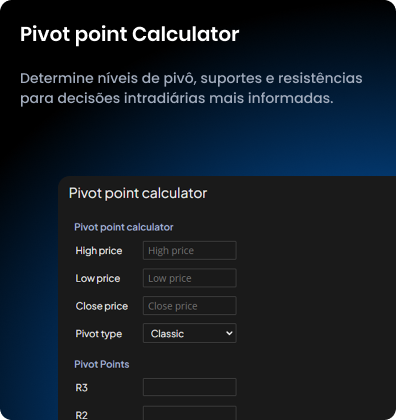Click the 'Pivot point Calculator' main title

coord(130,34)
